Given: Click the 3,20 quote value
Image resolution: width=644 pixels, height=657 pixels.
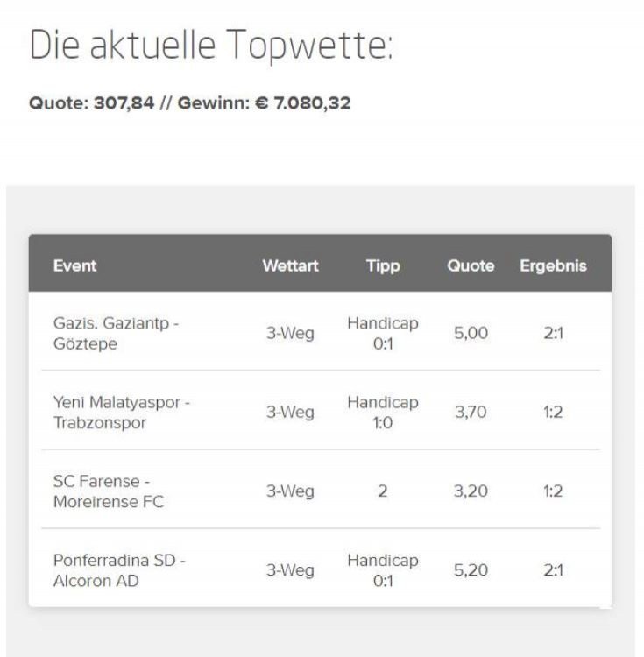Looking at the screenshot, I should pyautogui.click(x=471, y=491).
